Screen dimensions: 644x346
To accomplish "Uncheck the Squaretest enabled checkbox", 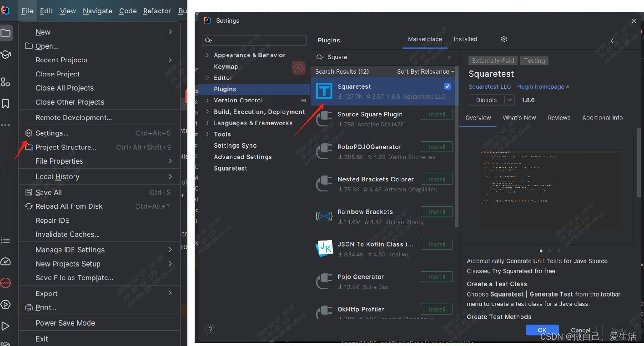I will coord(447,86).
